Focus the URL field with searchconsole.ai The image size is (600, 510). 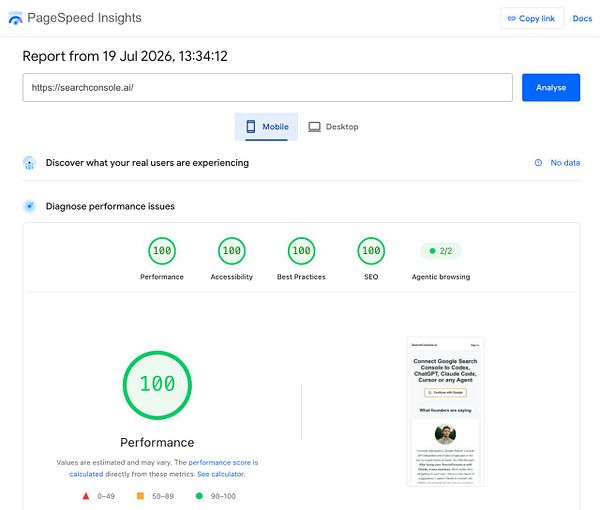[x=267, y=88]
